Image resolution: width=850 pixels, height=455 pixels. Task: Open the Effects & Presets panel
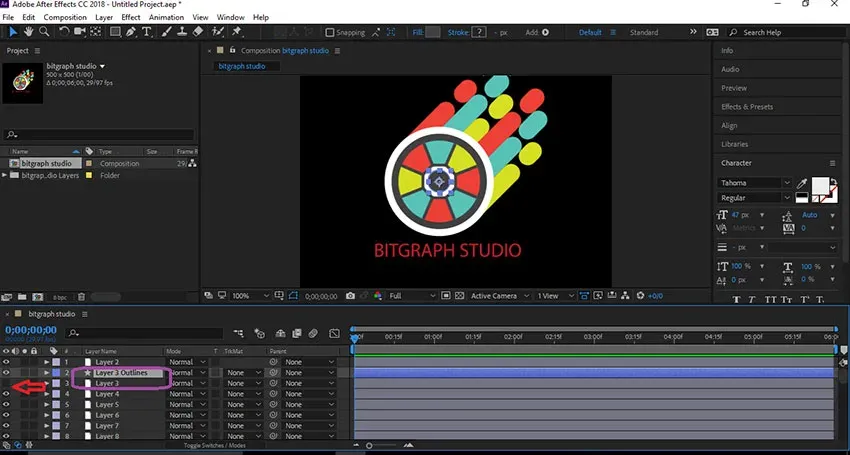[747, 107]
